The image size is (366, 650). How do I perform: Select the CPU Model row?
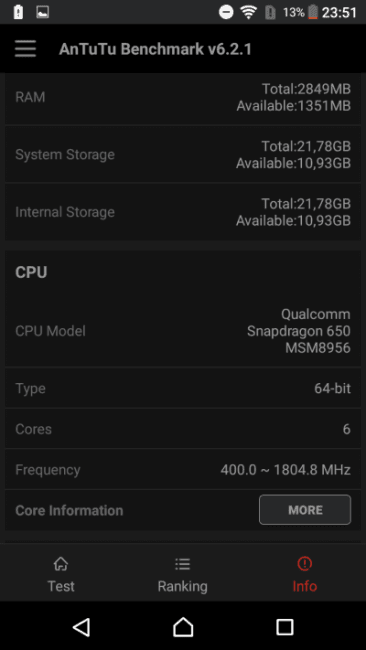183,331
